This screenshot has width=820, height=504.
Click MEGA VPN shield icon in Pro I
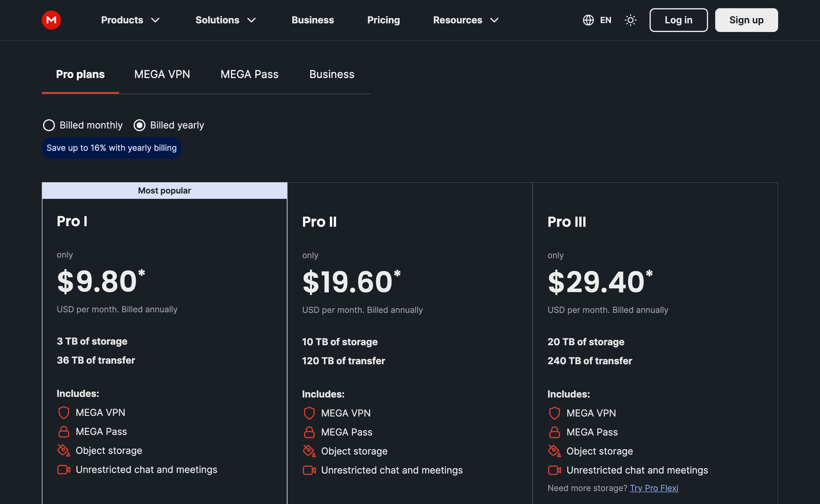click(64, 413)
